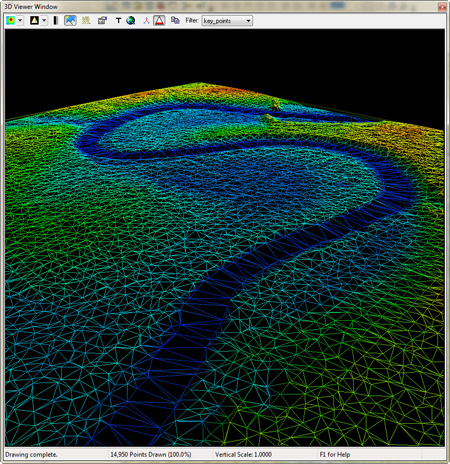Click the 3D Viewer Window title bar
The width and height of the screenshot is (450, 464).
220,6
